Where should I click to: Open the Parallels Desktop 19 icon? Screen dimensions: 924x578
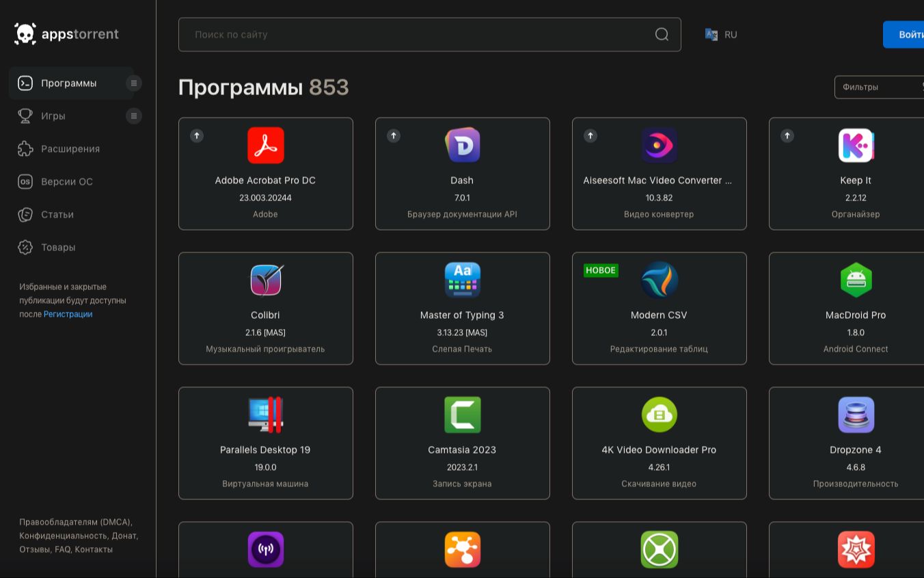[x=265, y=415]
